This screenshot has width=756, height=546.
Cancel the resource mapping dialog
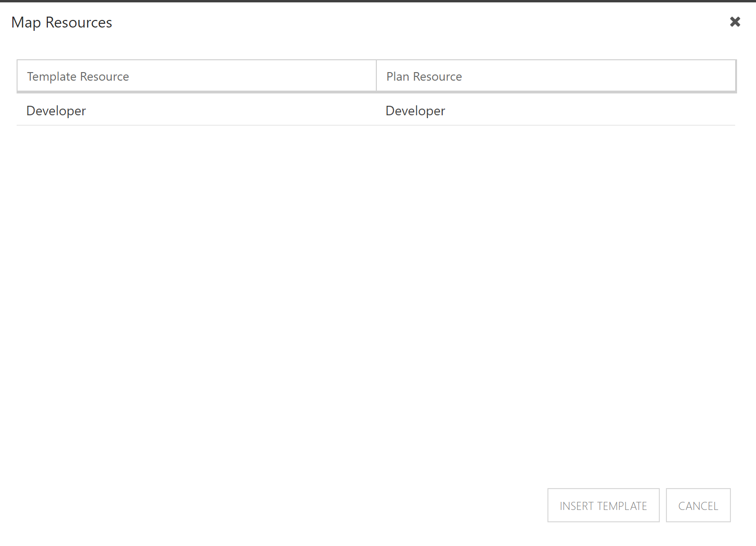tap(698, 505)
